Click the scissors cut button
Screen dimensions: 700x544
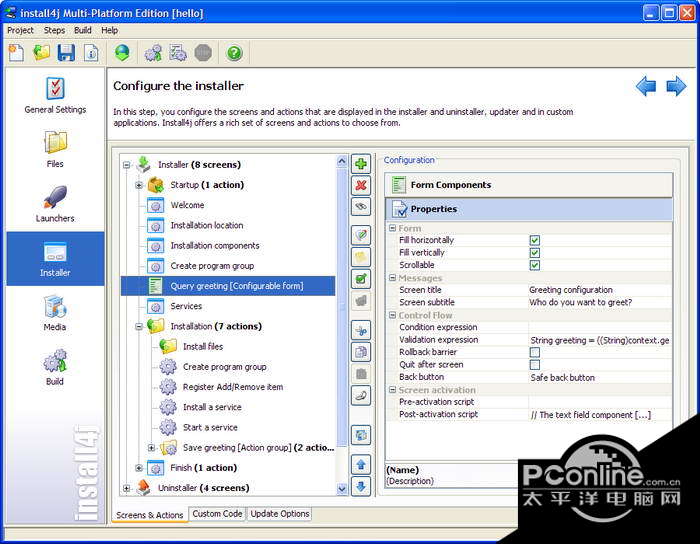[x=361, y=331]
